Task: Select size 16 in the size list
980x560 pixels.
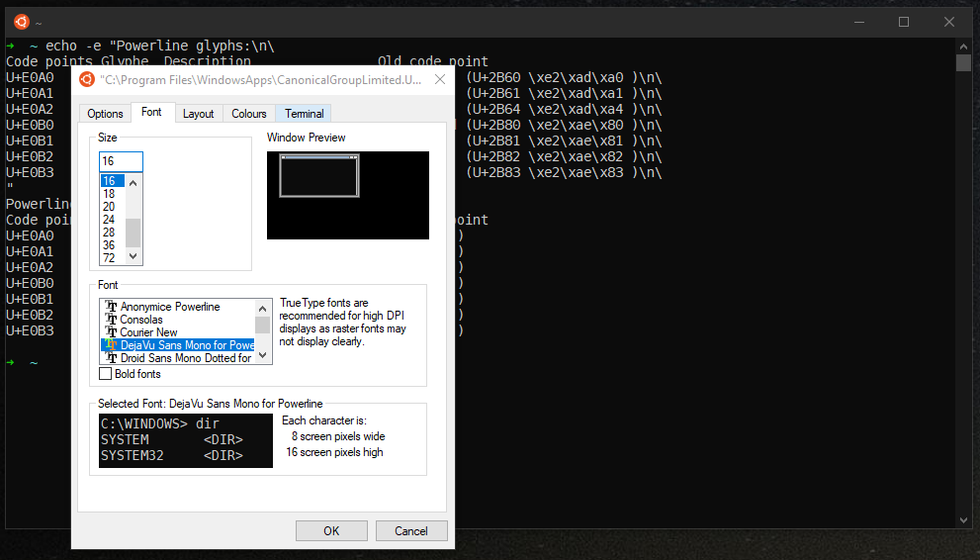Action: coord(113,181)
